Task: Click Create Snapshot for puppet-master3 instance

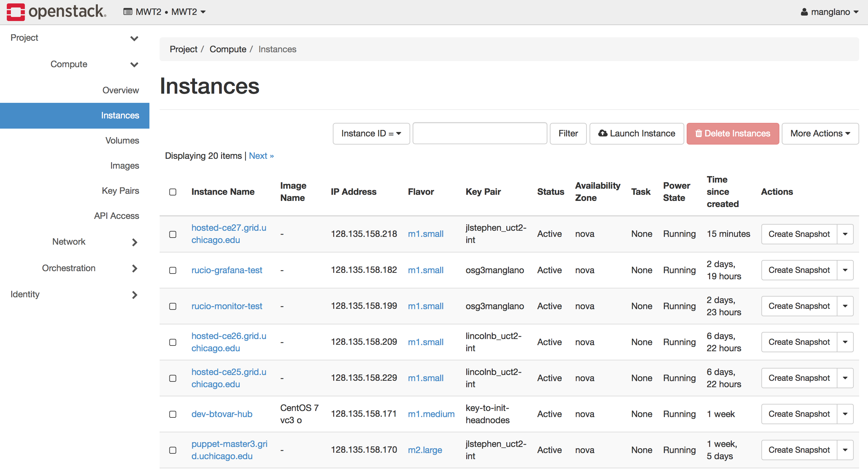Action: point(799,450)
